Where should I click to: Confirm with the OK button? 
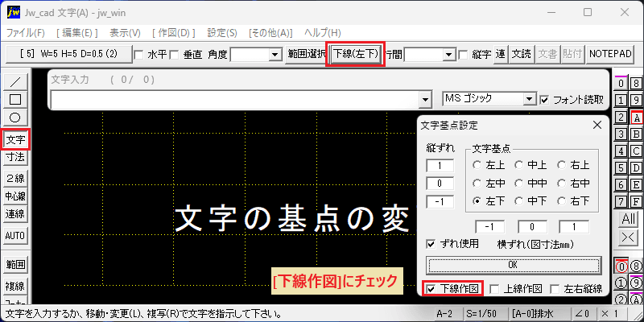click(514, 265)
